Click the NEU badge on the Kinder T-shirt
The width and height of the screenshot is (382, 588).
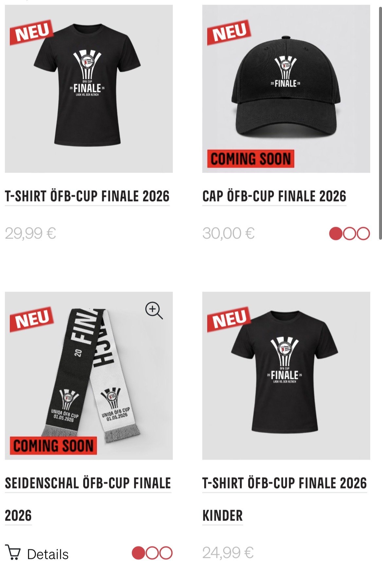[229, 319]
